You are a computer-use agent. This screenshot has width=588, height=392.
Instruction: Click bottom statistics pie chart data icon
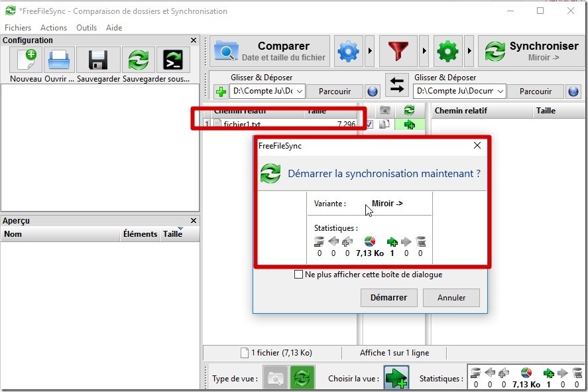pyautogui.click(x=526, y=373)
